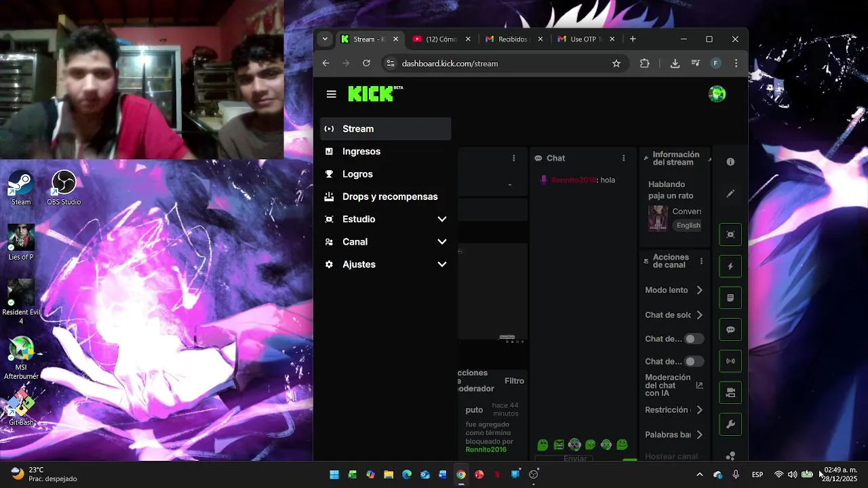Open OBS Studio from taskbar
The image size is (868, 488).
(533, 474)
